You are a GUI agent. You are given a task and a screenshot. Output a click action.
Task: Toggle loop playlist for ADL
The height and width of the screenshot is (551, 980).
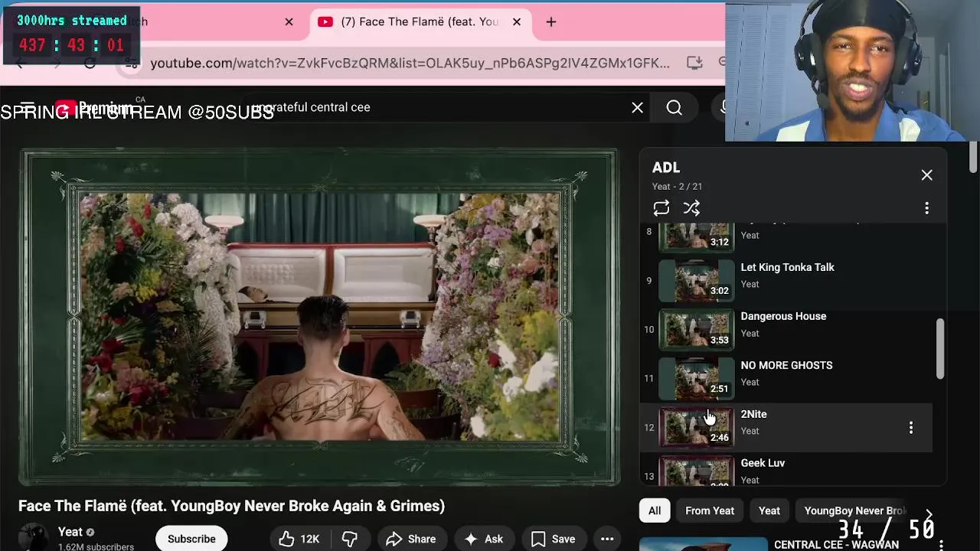(661, 208)
